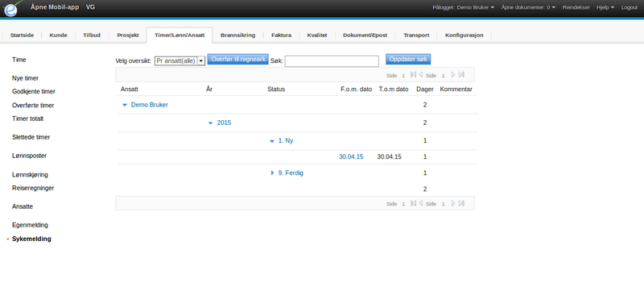Collapse the Demo Bruker employee row
The width and height of the screenshot is (644, 308).
click(x=125, y=106)
